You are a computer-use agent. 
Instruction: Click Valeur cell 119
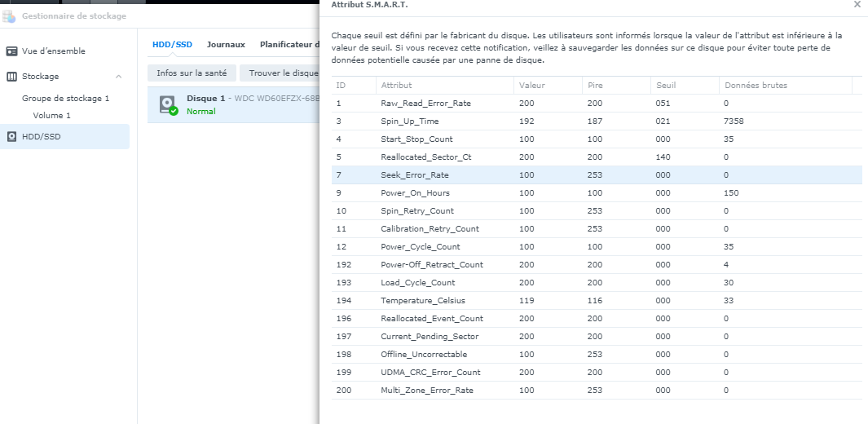tap(527, 301)
